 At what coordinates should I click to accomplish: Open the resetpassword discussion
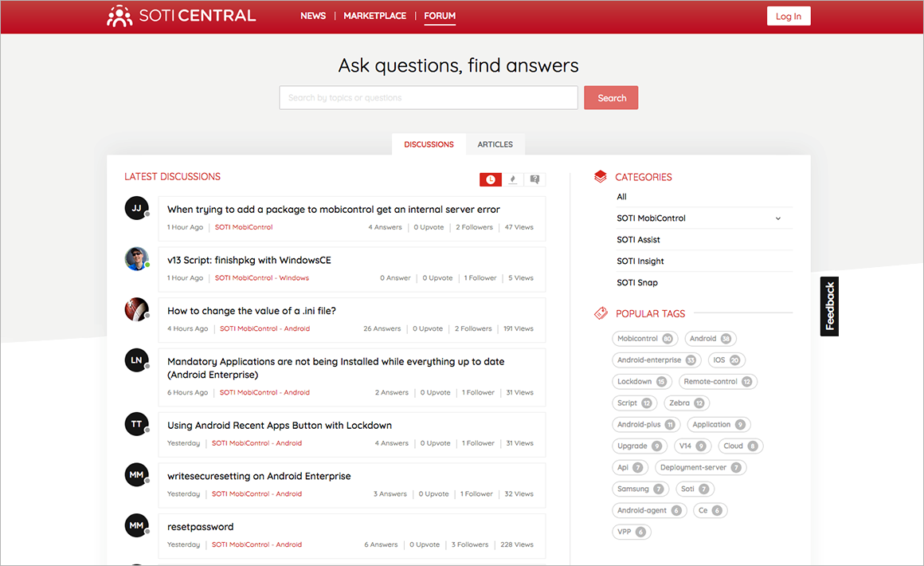coord(201,526)
